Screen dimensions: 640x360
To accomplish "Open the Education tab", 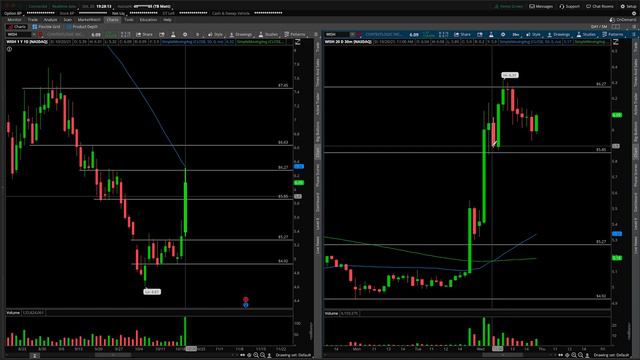I will tap(148, 20).
